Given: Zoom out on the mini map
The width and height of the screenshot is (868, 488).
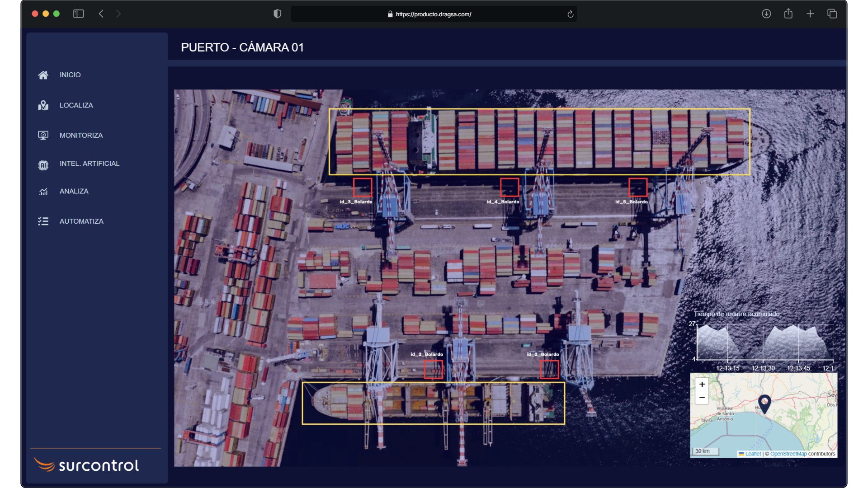Looking at the screenshot, I should tap(702, 398).
